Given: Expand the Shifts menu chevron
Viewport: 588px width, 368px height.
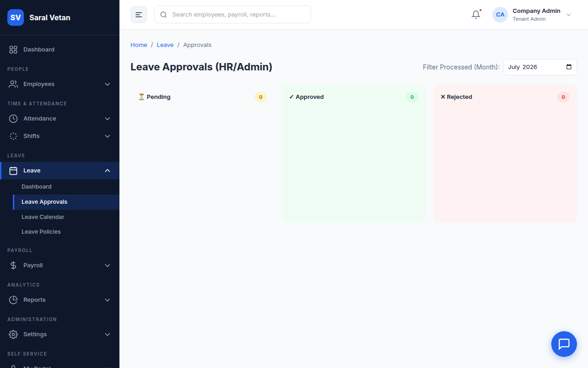Looking at the screenshot, I should point(107,136).
